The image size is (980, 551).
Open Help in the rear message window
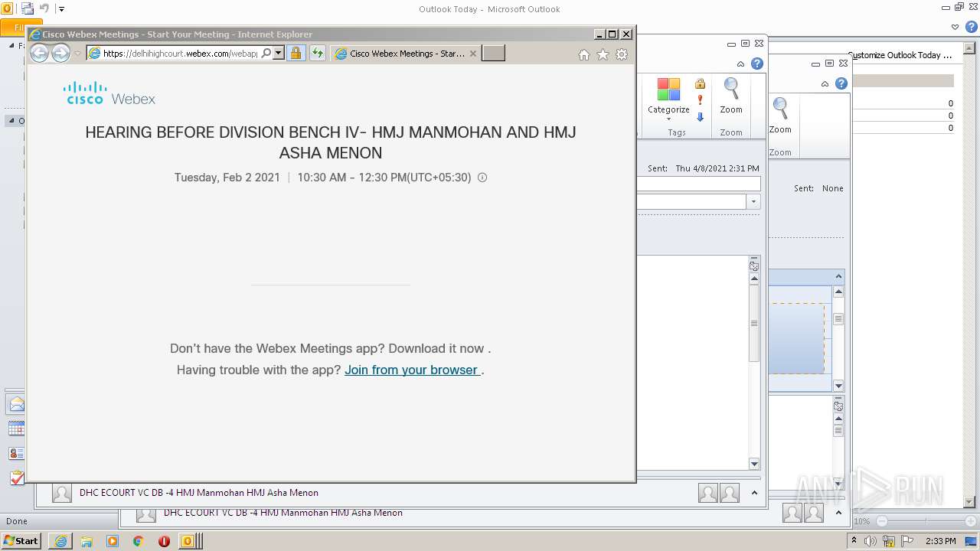[841, 83]
